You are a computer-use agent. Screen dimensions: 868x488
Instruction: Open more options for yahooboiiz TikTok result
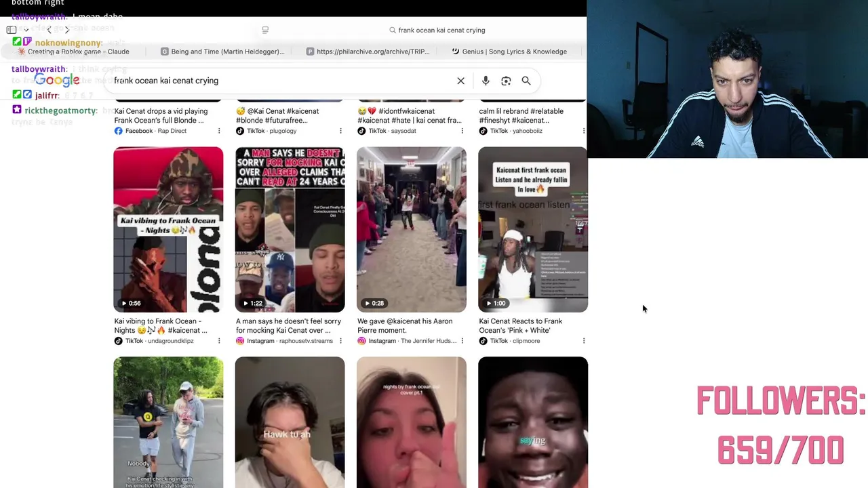(x=583, y=131)
